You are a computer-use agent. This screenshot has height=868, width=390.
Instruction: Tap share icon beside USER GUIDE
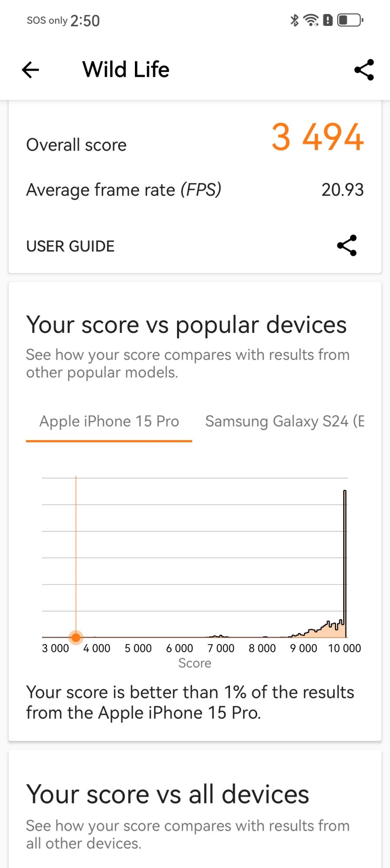[347, 246]
